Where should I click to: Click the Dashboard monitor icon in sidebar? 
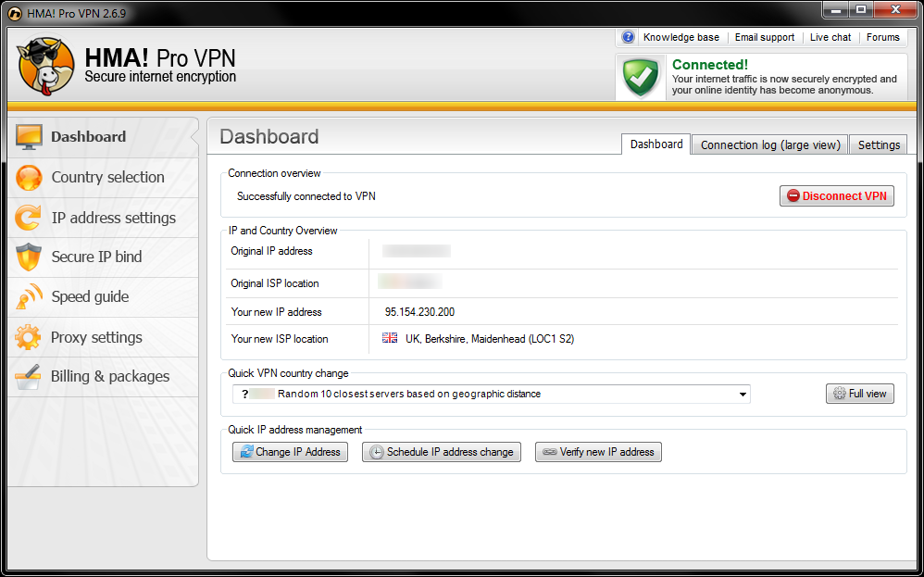(30, 137)
